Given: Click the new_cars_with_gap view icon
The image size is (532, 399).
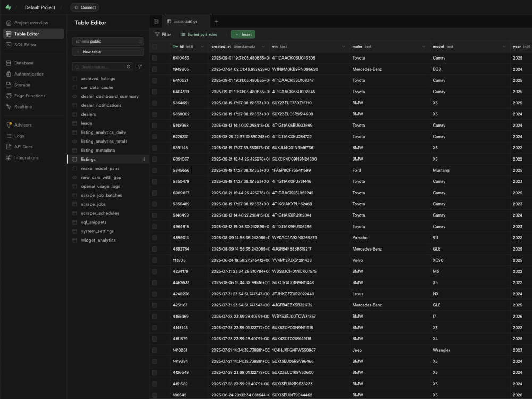Looking at the screenshot, I should click(x=74, y=178).
